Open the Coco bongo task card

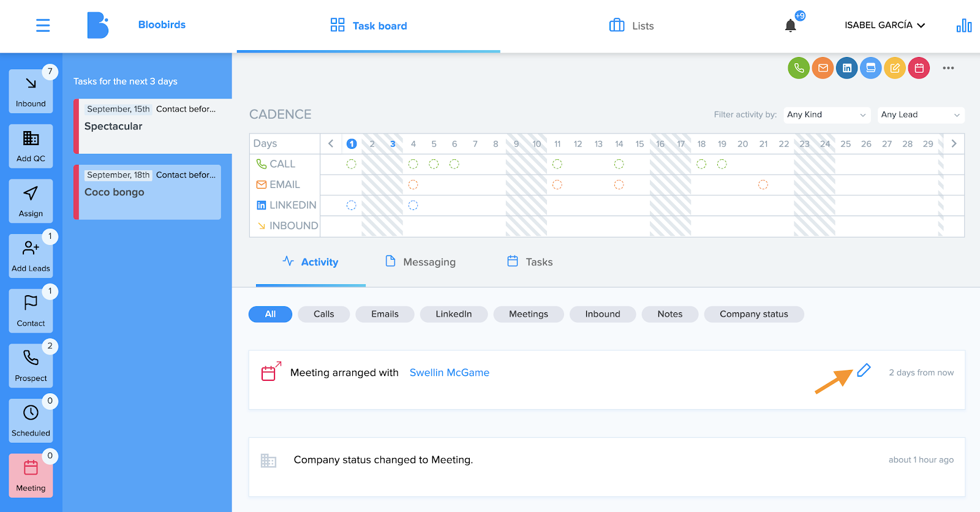[x=147, y=192]
